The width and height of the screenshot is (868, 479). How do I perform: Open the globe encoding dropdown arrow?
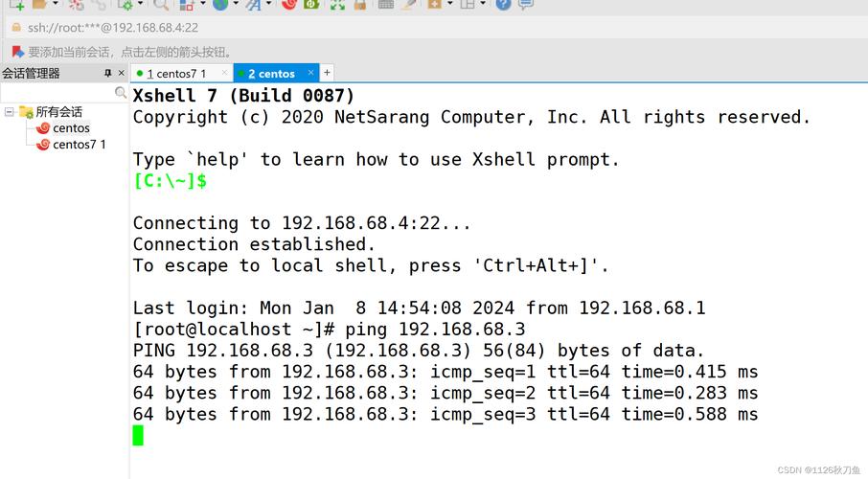tap(236, 5)
